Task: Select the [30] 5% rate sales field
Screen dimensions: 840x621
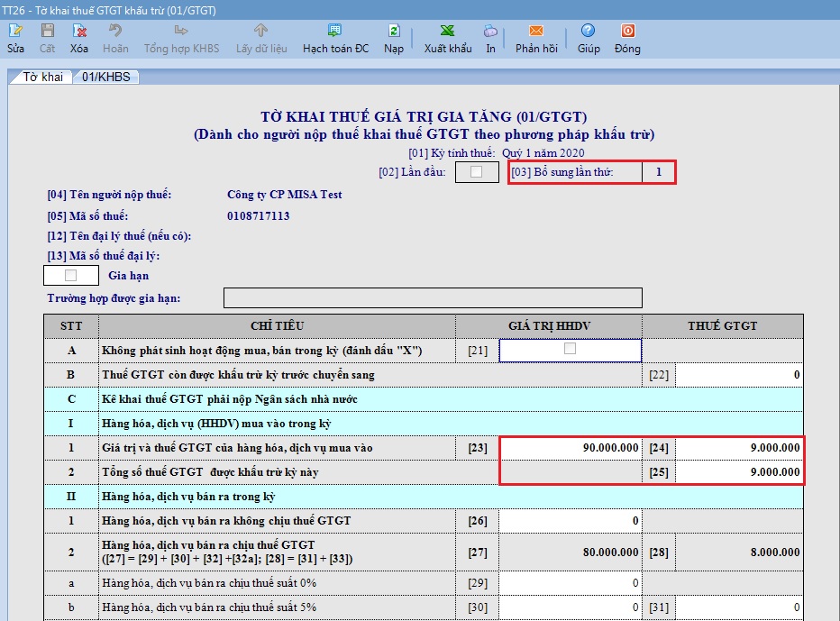Action: click(571, 607)
